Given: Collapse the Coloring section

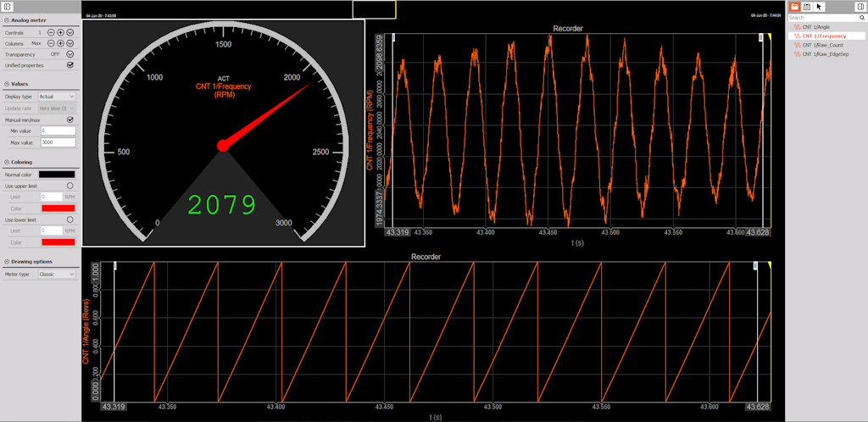Looking at the screenshot, I should 6,162.
